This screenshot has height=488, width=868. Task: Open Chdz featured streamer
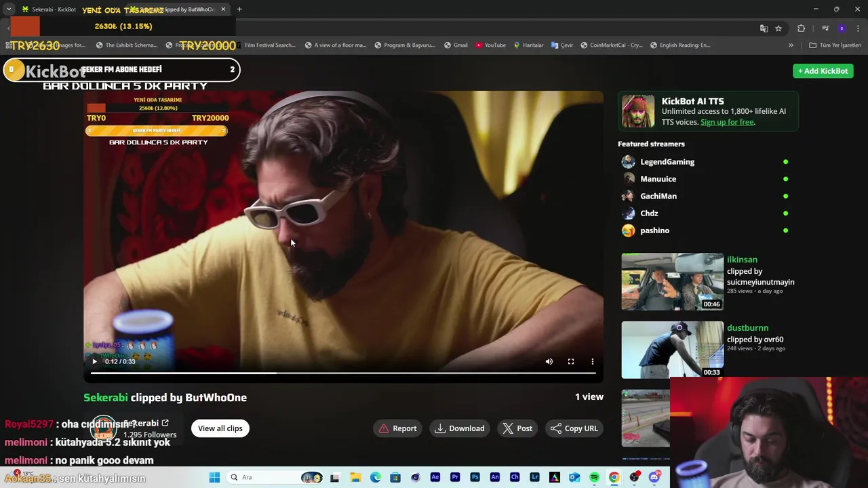point(649,213)
